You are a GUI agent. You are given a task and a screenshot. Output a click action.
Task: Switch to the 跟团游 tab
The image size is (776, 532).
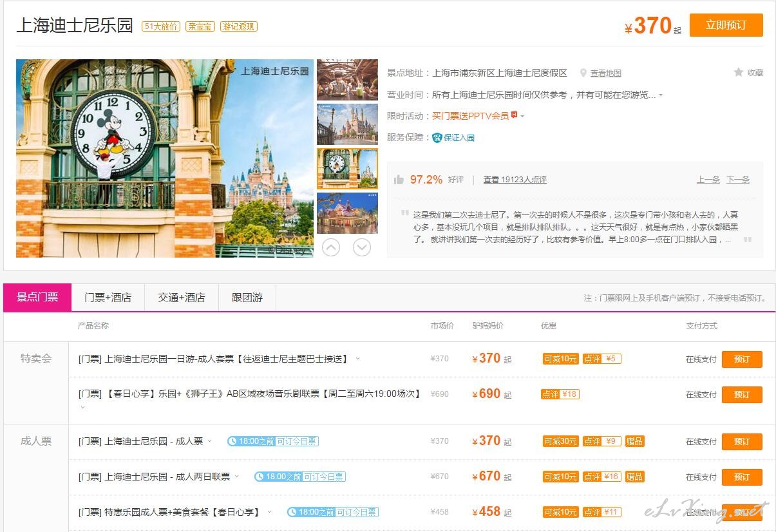point(247,298)
